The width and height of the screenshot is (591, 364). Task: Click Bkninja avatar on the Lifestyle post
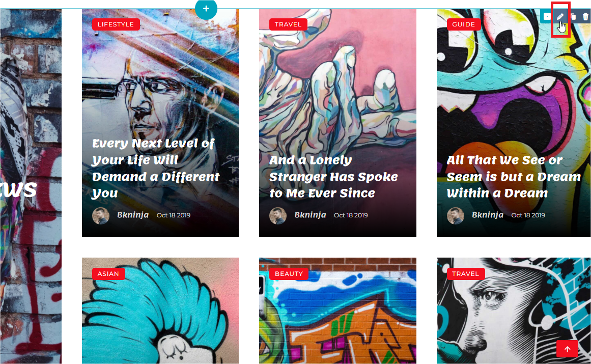(x=101, y=215)
